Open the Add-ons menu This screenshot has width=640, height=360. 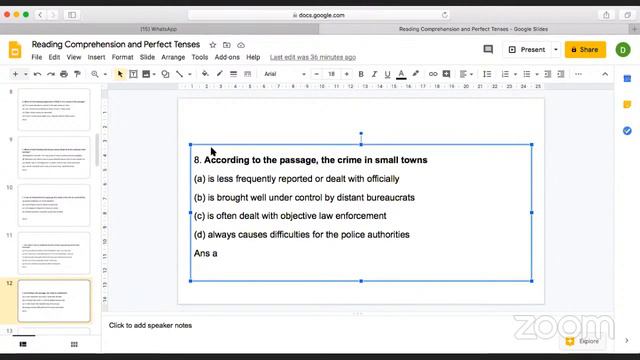click(227, 57)
